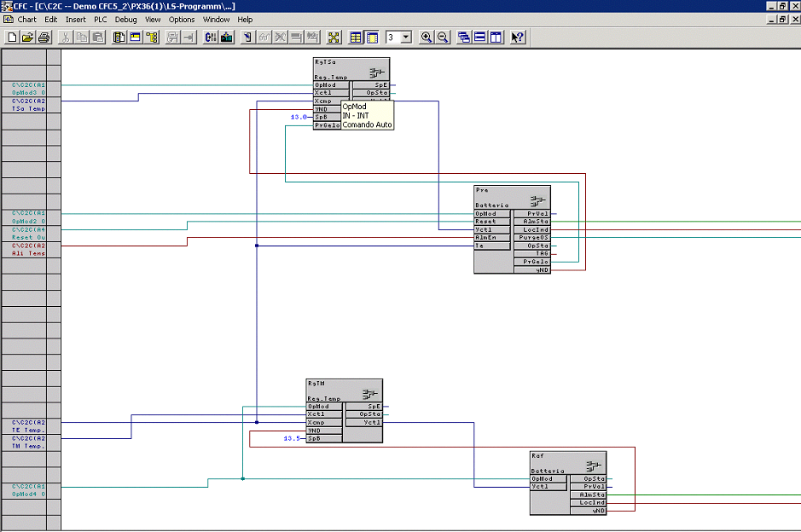Click the yellow four-arrow fit view icon
801x532 pixels.
[334, 38]
